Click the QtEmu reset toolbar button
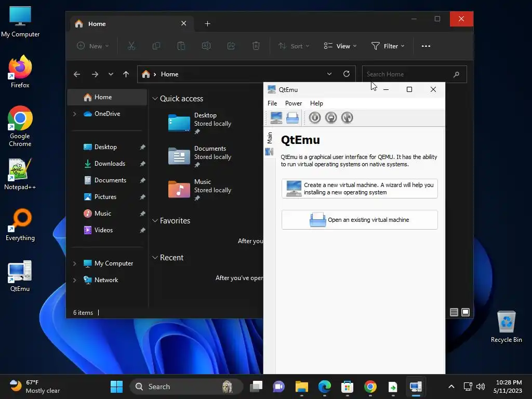Image resolution: width=532 pixels, height=399 pixels. [x=347, y=118]
